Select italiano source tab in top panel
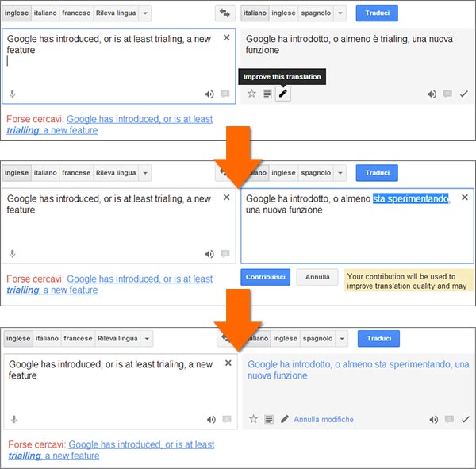Viewport: 476px width, 469px height. click(45, 13)
